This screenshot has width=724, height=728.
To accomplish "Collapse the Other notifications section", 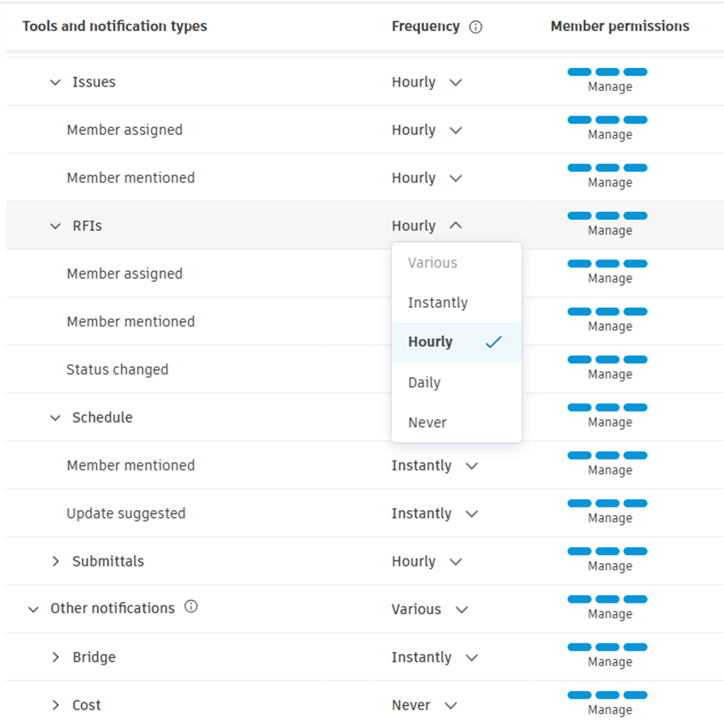I will (33, 608).
